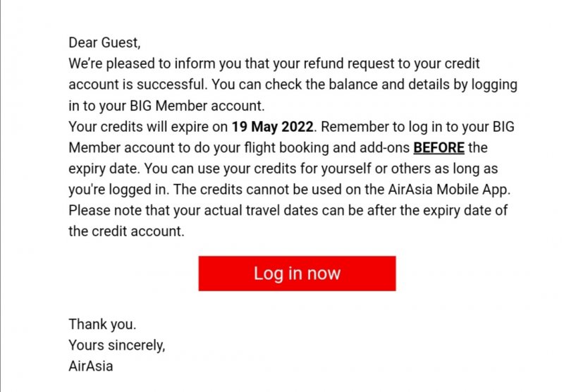Select the bold 19 May 2022 date
The width and height of the screenshot is (564, 392).
272,127
